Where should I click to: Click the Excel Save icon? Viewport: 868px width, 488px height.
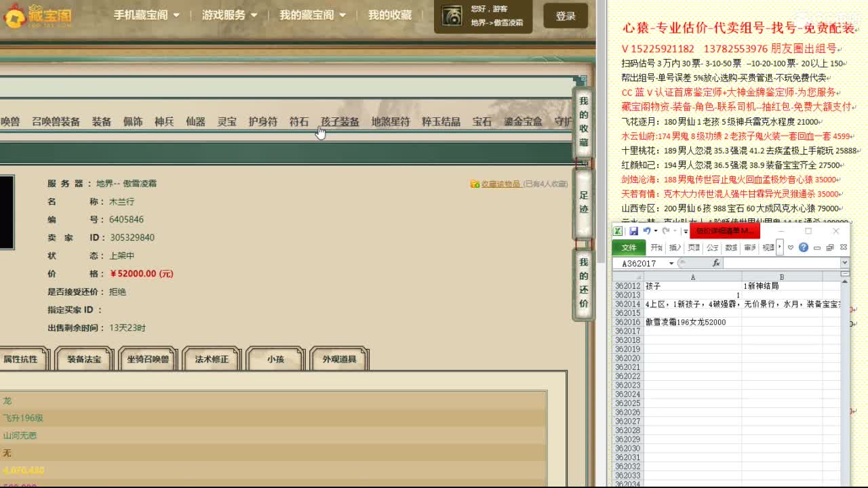coord(633,232)
